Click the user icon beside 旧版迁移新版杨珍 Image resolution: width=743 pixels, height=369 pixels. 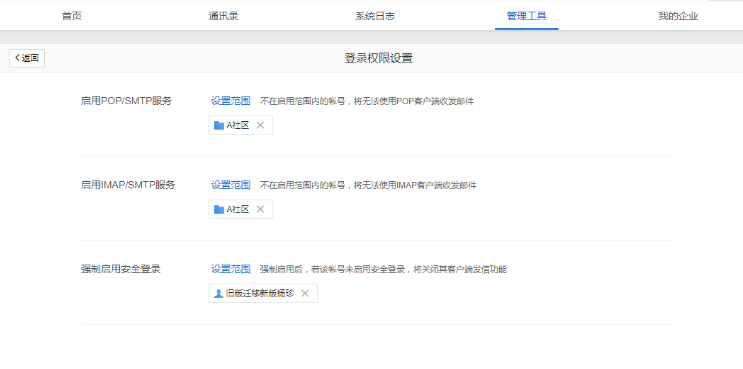click(218, 294)
